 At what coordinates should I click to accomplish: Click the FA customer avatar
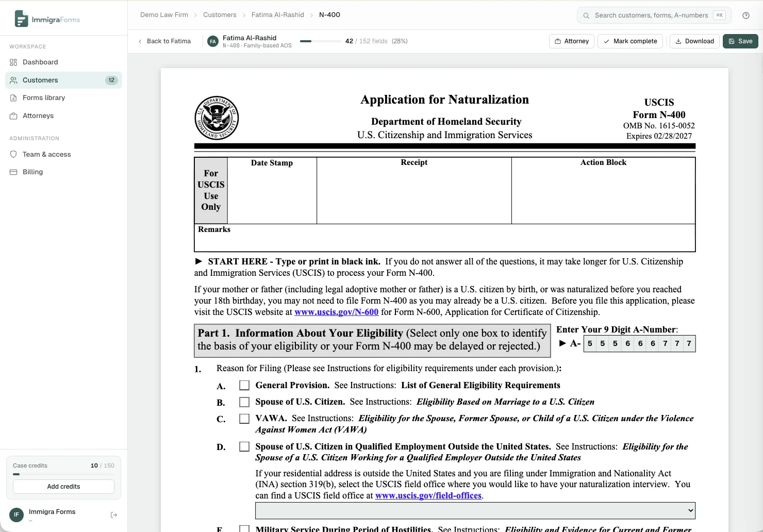(213, 42)
